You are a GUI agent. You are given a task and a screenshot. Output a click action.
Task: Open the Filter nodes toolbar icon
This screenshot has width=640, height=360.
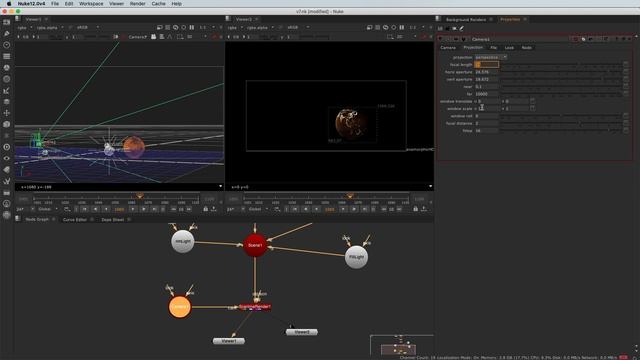coord(7,79)
